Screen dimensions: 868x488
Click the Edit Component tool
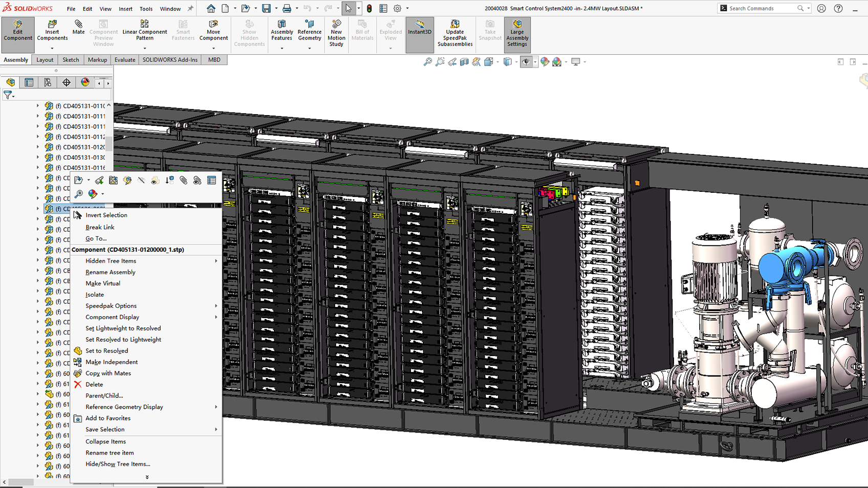[x=18, y=34]
